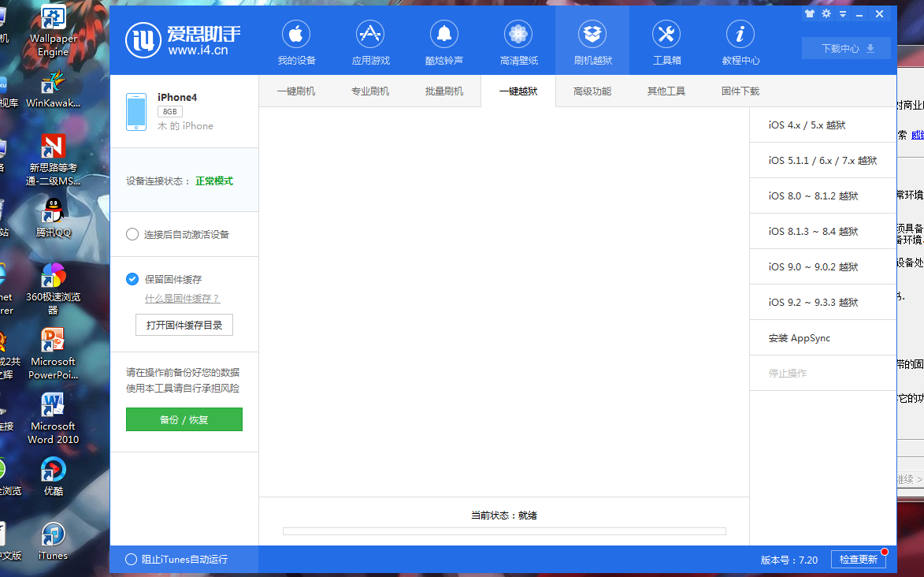Screen dimensions: 924x577
Task: Click the progress bar under 当前状态
Action: pyautogui.click(x=504, y=531)
